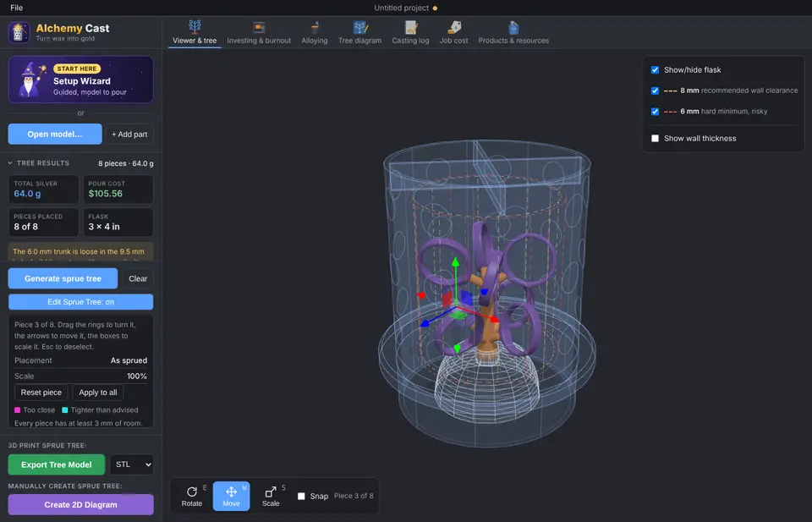
Task: Toggle Edit Sprue Tree mode
Action: tap(81, 302)
